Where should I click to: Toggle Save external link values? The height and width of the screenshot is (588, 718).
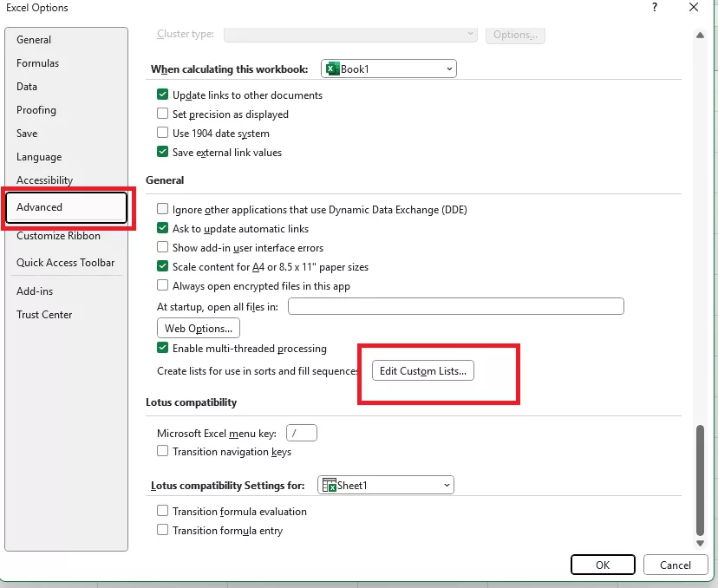(x=162, y=152)
